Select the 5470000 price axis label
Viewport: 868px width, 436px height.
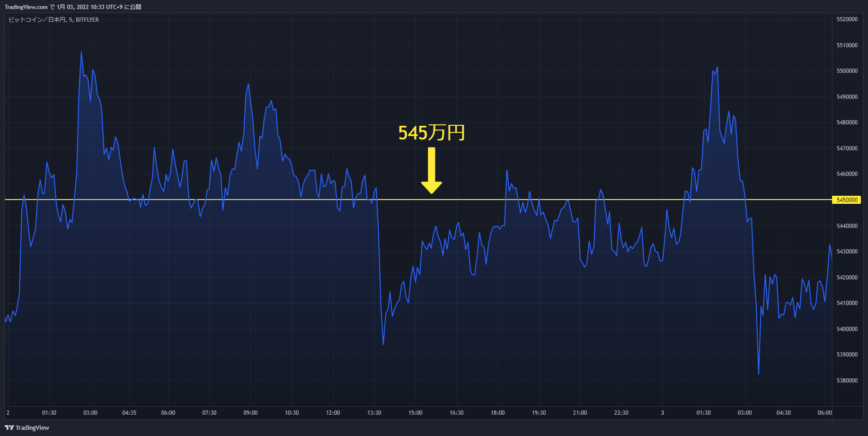point(847,148)
